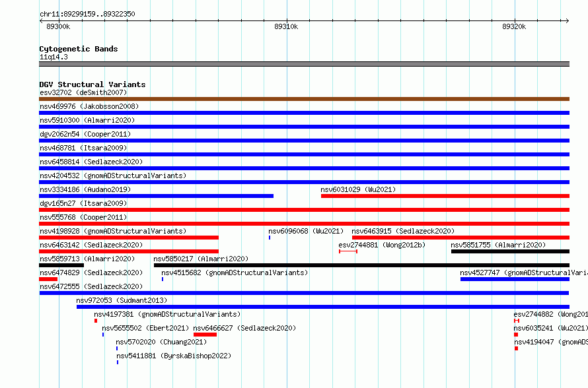588x388 pixels.
Task: Click the blue bar under nsv3334186 (Audano2019)
Action: (x=157, y=196)
